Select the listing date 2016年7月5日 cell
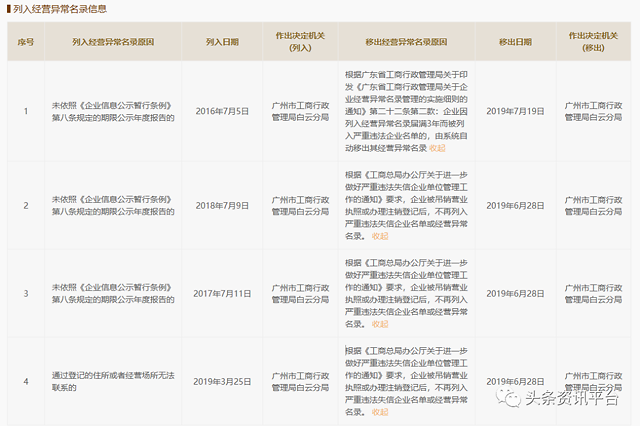This screenshot has width=640, height=426. [x=222, y=109]
